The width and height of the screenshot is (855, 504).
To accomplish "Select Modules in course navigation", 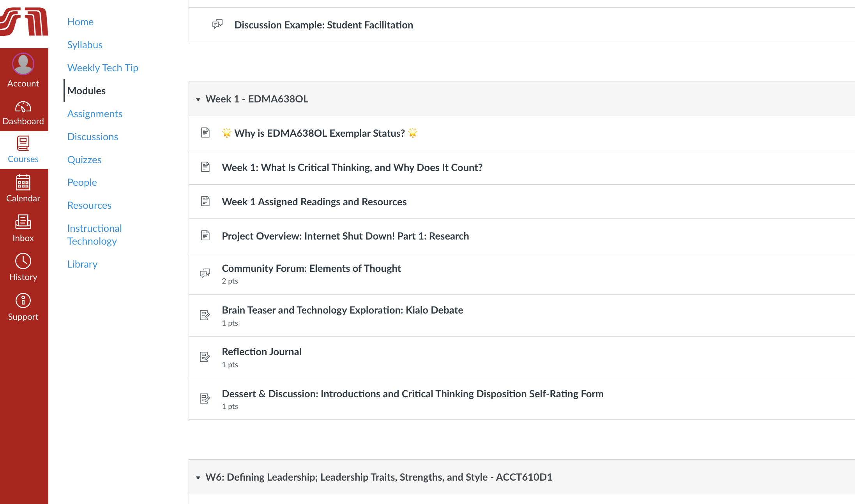I will click(87, 91).
